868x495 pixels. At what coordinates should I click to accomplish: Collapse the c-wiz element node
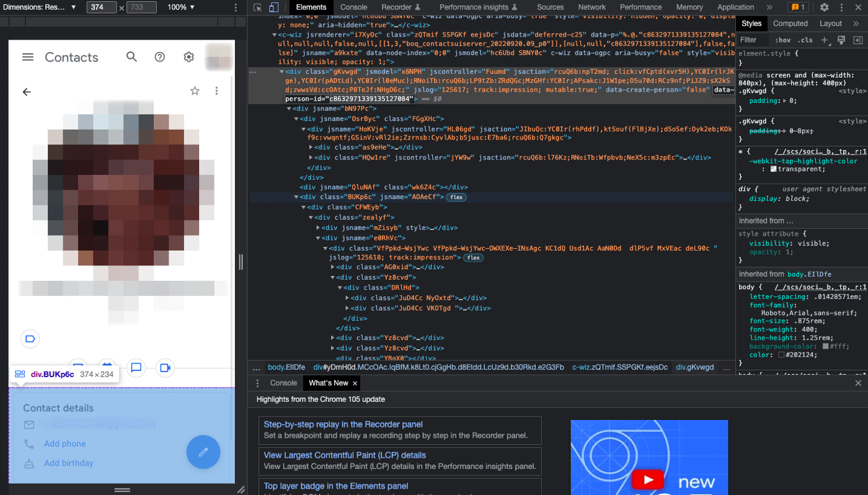click(275, 35)
